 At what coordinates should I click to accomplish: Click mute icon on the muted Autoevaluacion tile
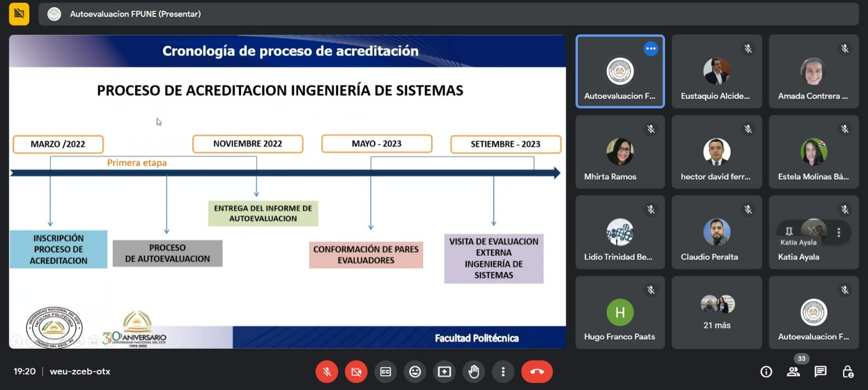click(845, 290)
